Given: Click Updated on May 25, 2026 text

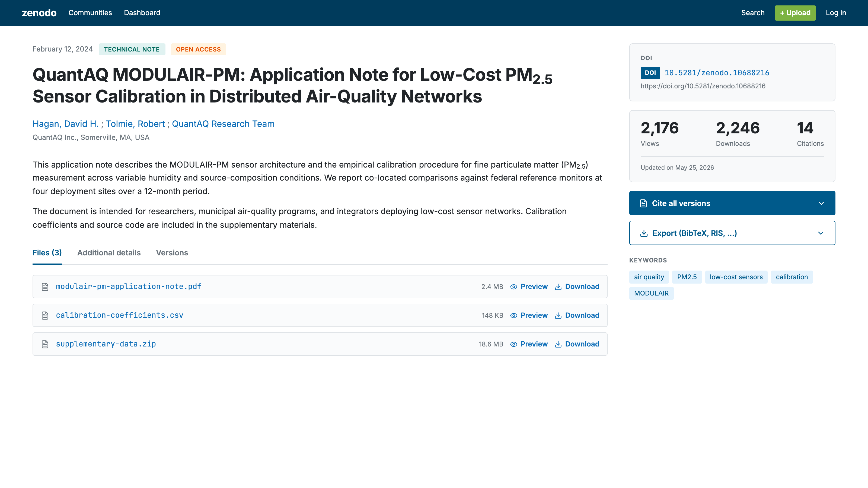Looking at the screenshot, I should coord(677,167).
